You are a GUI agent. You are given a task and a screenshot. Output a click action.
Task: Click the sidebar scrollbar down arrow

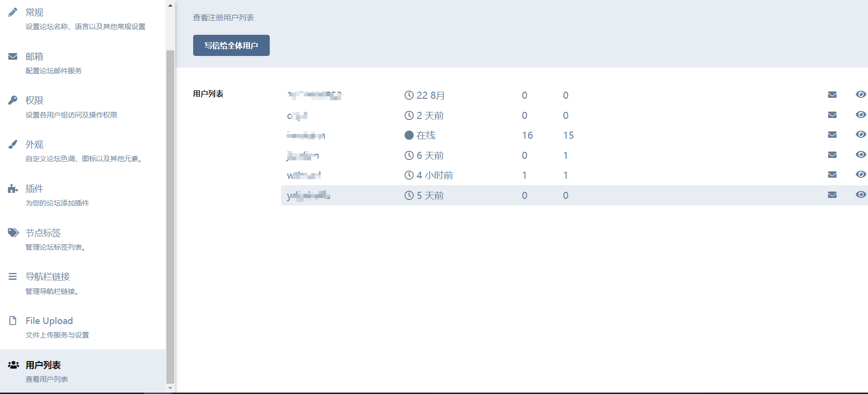click(170, 388)
